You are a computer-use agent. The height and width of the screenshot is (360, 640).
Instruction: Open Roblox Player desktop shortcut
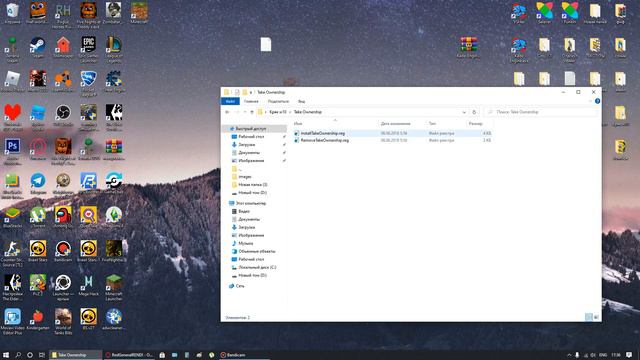[x=12, y=81]
